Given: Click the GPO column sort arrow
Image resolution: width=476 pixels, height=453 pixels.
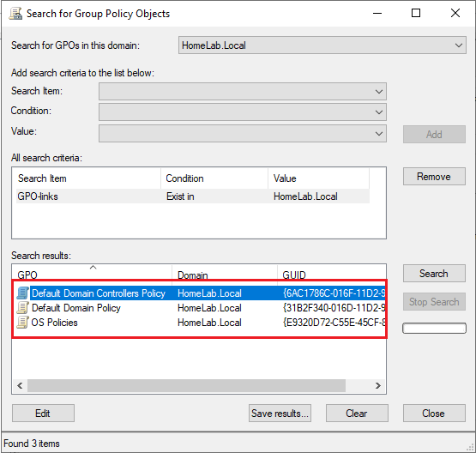Looking at the screenshot, I should tap(93, 268).
